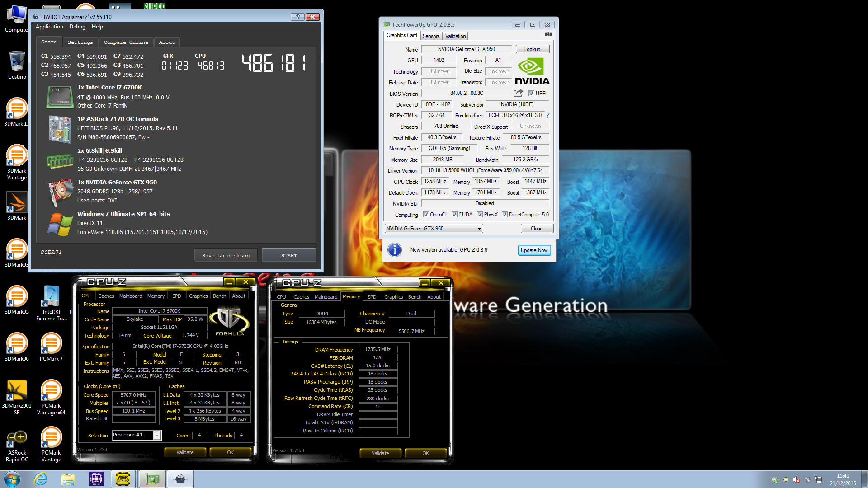Switch to Aquamark Settings tab
This screenshot has width=868, height=488.
click(x=80, y=42)
